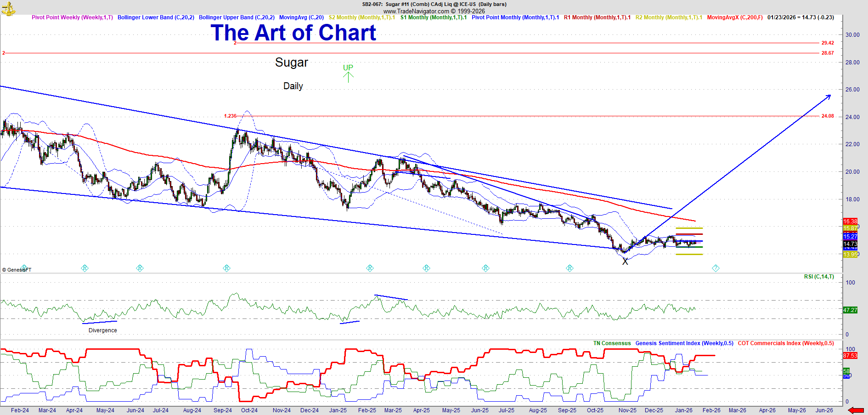This screenshot has height=415, width=868.
Task: Select the Bollinger Lower Band indicator label
Action: (x=156, y=17)
